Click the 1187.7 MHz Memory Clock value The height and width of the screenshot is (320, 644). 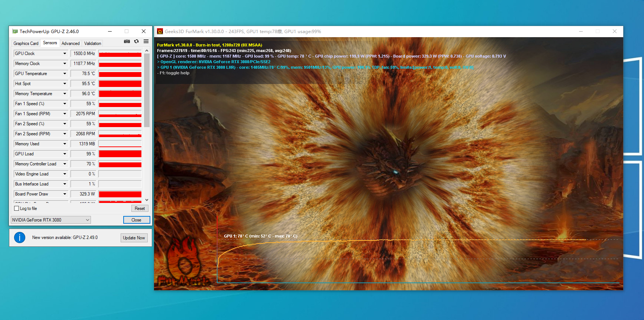tap(84, 64)
